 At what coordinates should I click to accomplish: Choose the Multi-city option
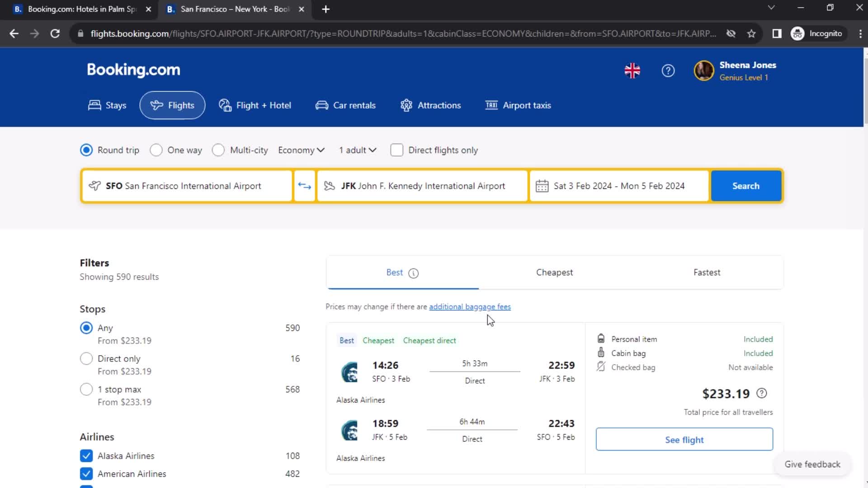pos(218,150)
